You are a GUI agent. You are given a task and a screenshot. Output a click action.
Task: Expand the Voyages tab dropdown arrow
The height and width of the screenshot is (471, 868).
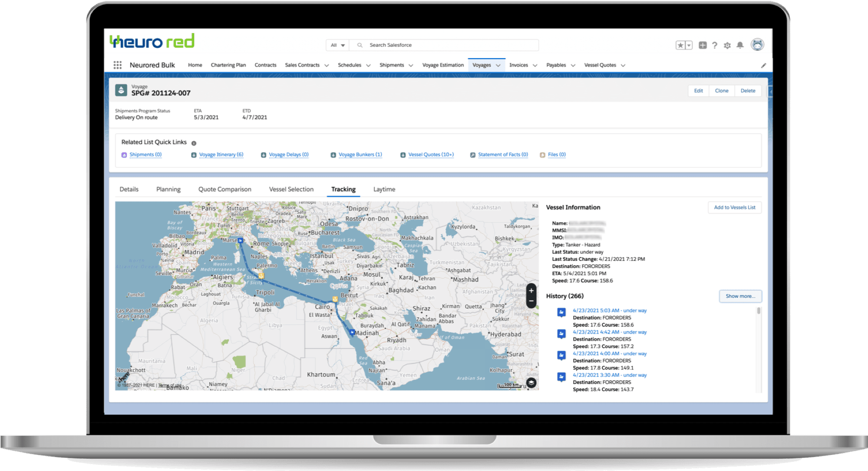pyautogui.click(x=498, y=66)
